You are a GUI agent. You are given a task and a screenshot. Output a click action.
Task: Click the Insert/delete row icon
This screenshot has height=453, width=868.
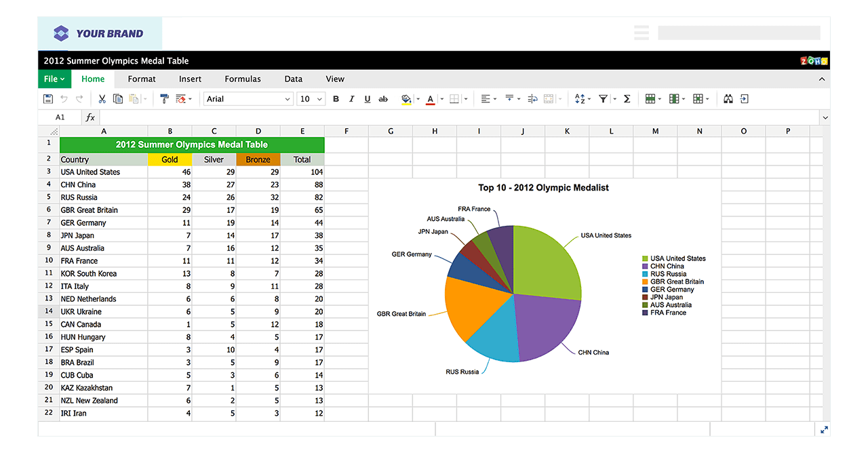650,99
